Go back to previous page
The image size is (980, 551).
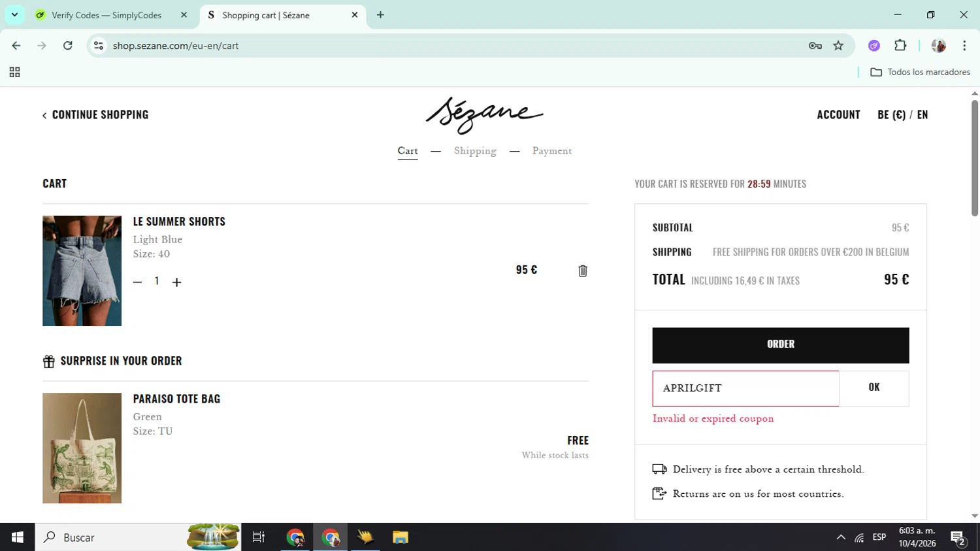(16, 46)
